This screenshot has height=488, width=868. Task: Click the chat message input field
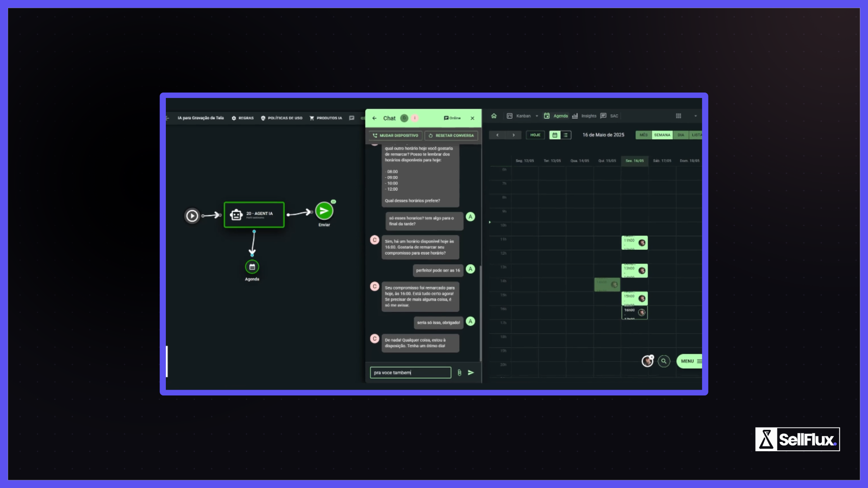tap(410, 373)
